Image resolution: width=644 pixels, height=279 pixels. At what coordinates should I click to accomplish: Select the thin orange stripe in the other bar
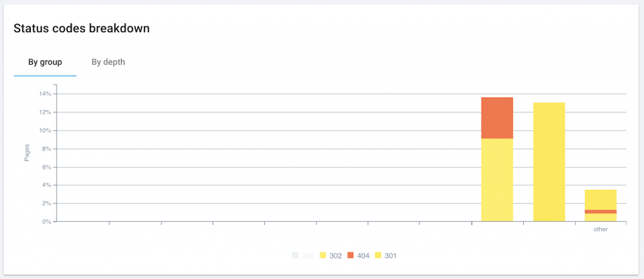[x=601, y=212]
